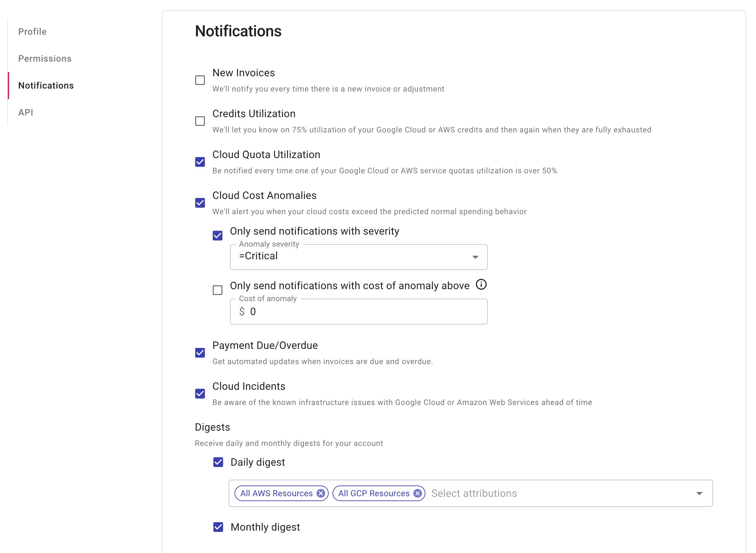Uncheck Cloud Quota Utilization notifications
Viewport: 756px width, 553px height.
coord(200,162)
